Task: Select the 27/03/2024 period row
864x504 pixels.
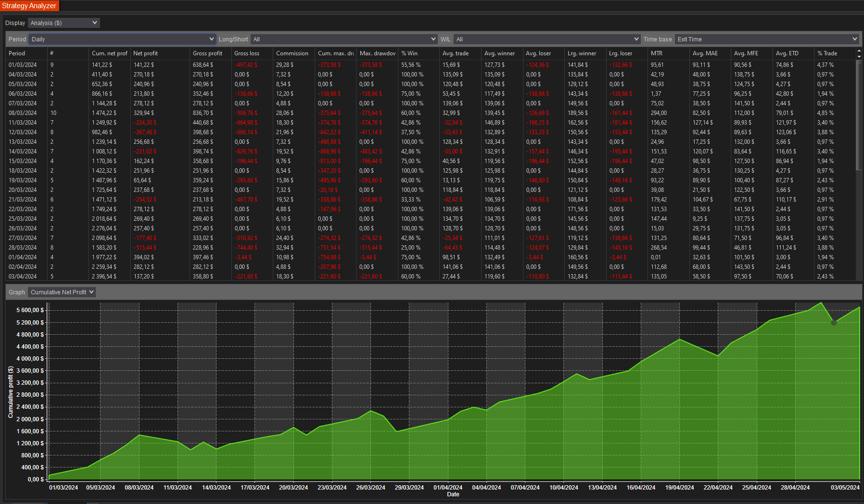Action: pyautogui.click(x=431, y=238)
